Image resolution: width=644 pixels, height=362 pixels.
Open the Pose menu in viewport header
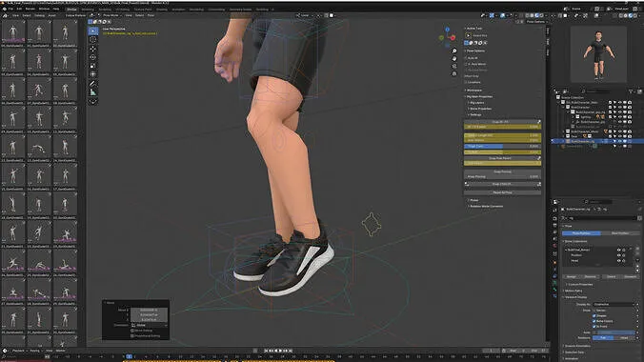(151, 15)
